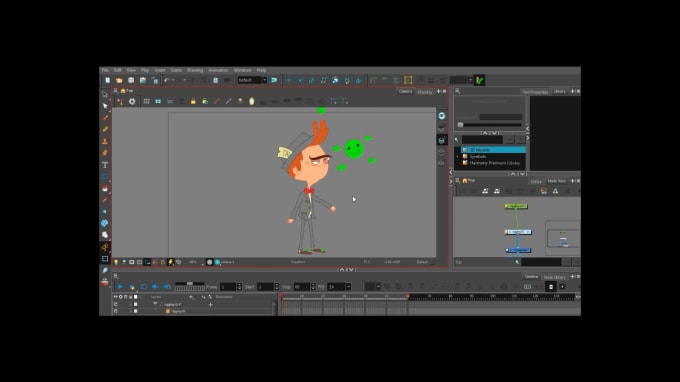Image resolution: width=680 pixels, height=382 pixels.
Task: Click the onion skin icon in Camera toolbar
Action: tap(252, 101)
